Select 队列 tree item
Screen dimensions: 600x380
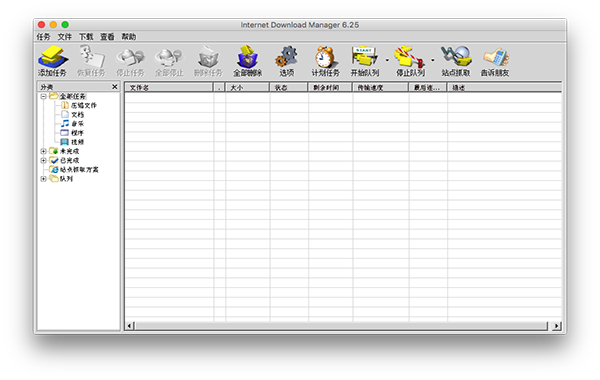pos(61,179)
